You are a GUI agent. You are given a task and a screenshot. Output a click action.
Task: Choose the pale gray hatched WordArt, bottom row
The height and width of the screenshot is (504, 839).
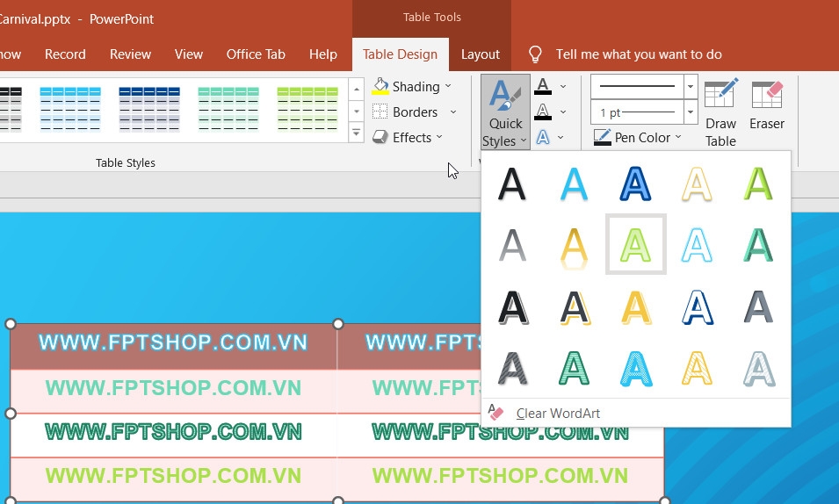coord(758,368)
